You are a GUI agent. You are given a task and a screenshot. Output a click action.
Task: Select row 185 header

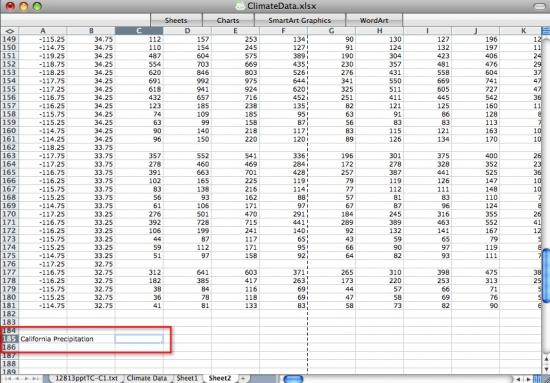(9, 339)
